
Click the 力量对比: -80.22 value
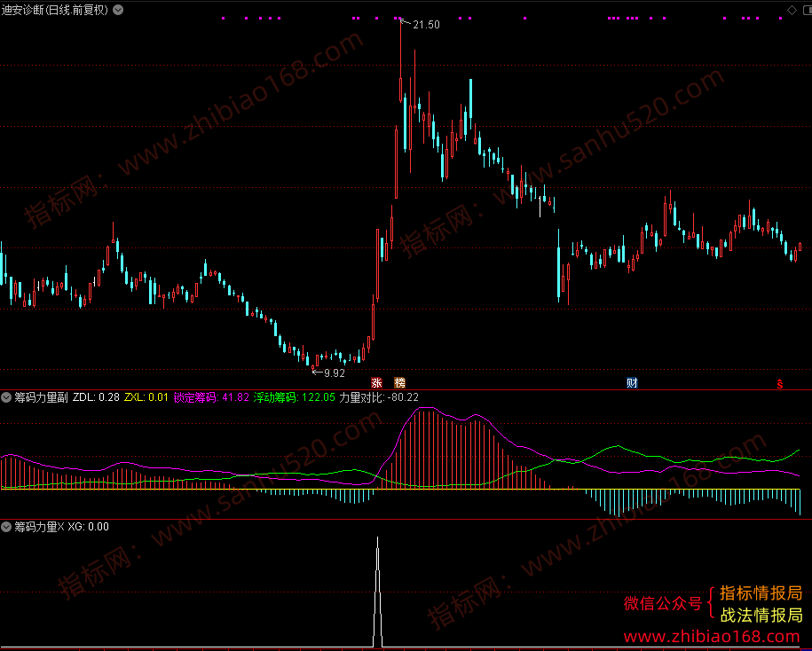click(379, 397)
